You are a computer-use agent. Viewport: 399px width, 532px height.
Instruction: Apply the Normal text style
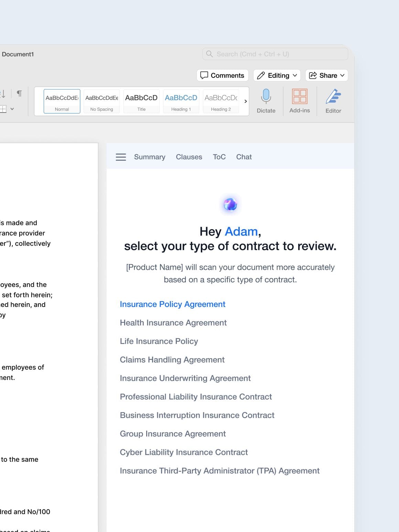pos(62,101)
